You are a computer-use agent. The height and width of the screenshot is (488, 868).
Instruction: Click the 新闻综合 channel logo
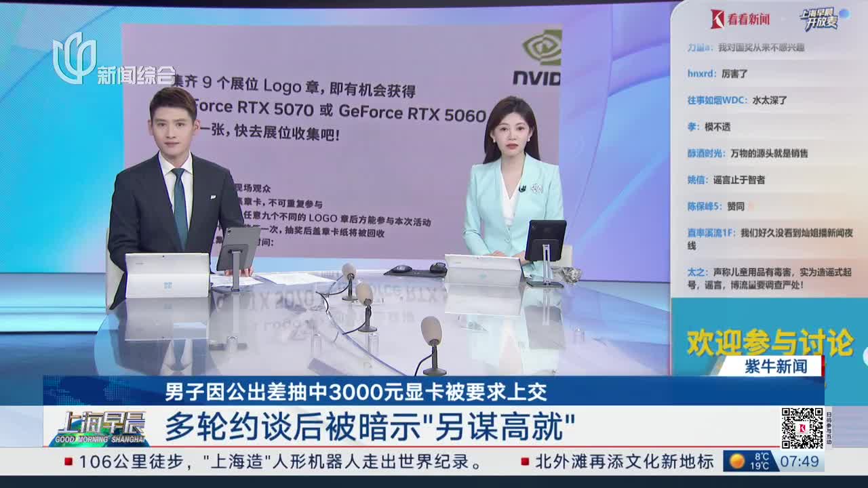pyautogui.click(x=112, y=61)
